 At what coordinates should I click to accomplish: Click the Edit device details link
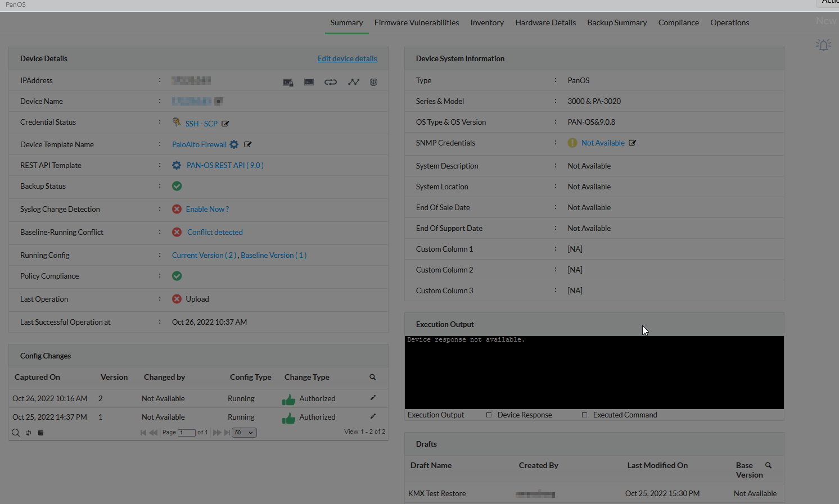click(x=347, y=58)
